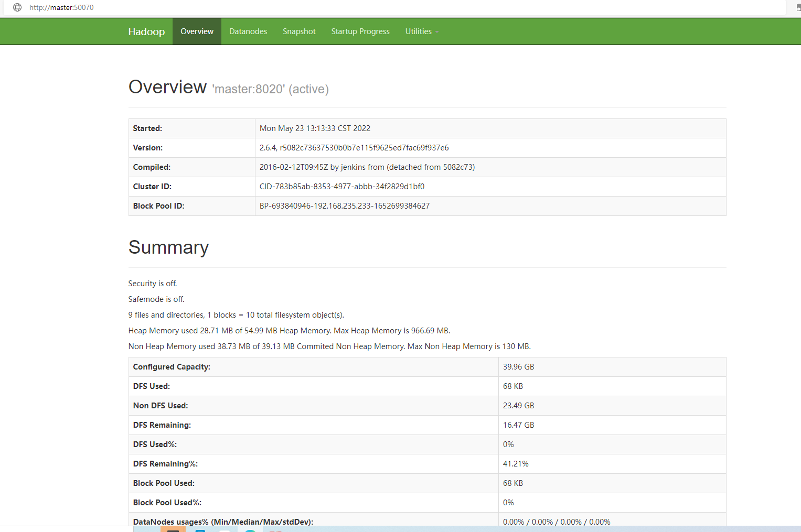Select the DataNodes usages value 0.00% / 0.00%
The image size is (801, 532).
pos(557,522)
